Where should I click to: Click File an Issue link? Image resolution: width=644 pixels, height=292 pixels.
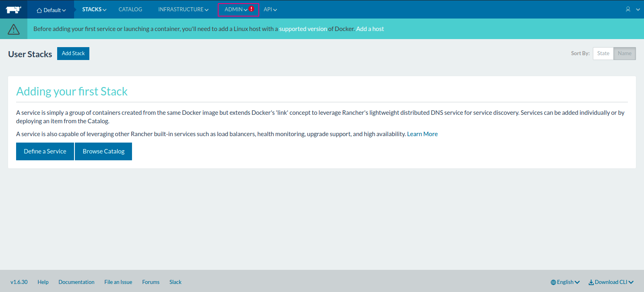[x=118, y=282]
